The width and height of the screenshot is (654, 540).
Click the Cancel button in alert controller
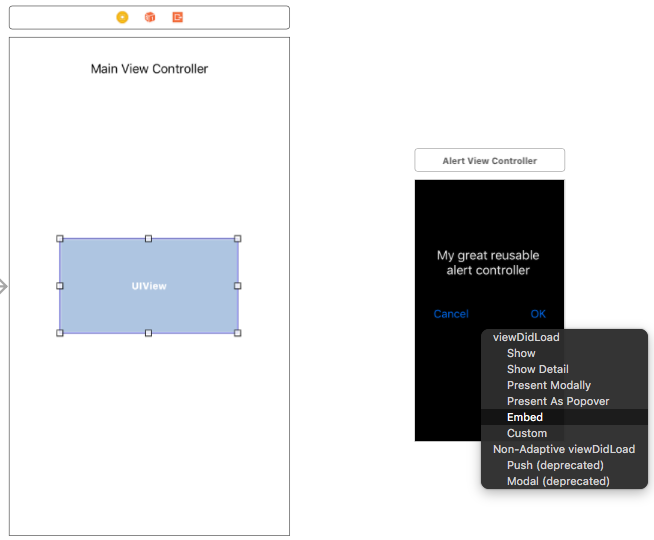click(x=451, y=314)
